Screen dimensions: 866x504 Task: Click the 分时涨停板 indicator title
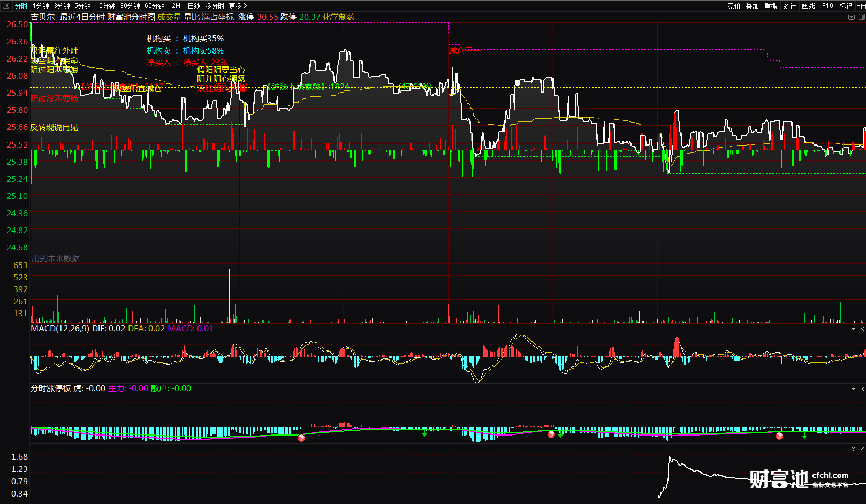point(50,388)
